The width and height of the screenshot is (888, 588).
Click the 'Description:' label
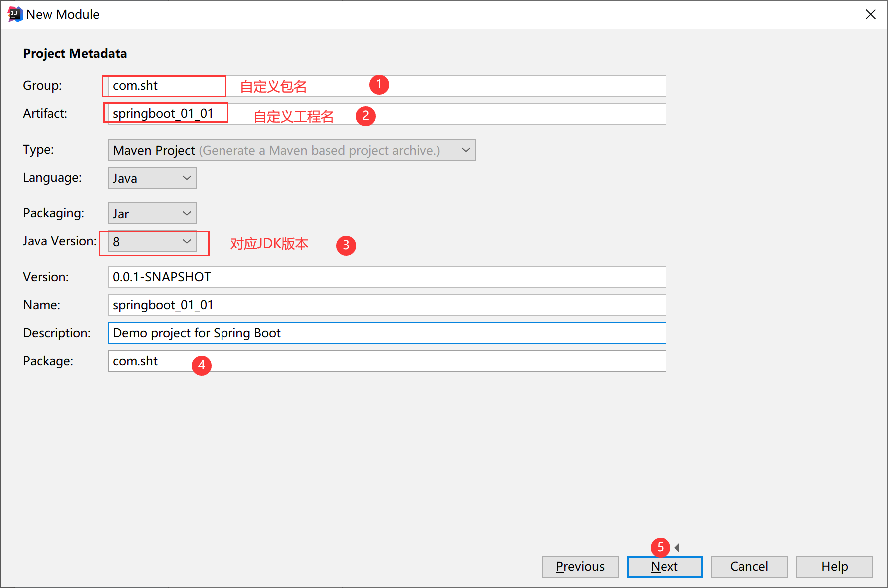coord(57,333)
